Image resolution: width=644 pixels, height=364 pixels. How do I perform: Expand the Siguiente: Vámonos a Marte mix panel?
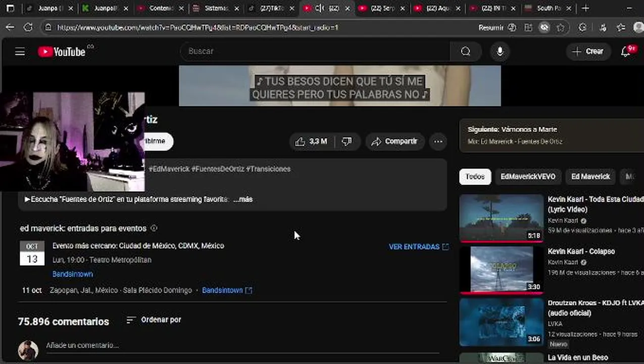[x=552, y=135]
